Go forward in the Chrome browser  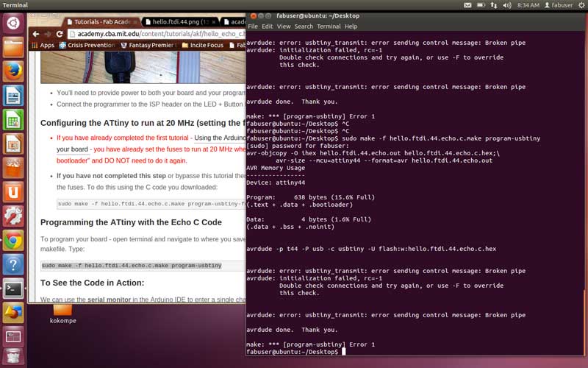coord(48,34)
